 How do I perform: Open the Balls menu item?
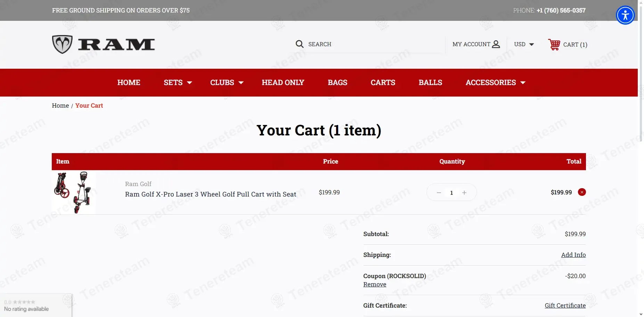(x=430, y=83)
